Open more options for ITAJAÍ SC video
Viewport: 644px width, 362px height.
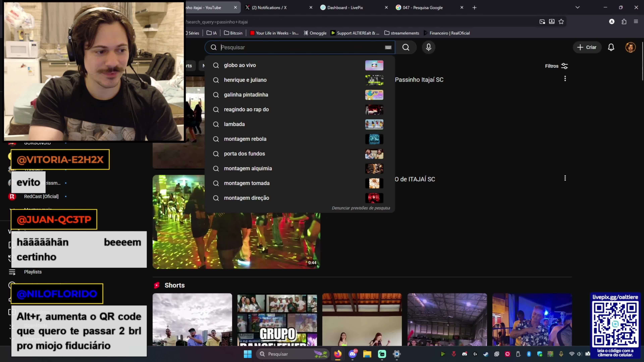coord(565,178)
